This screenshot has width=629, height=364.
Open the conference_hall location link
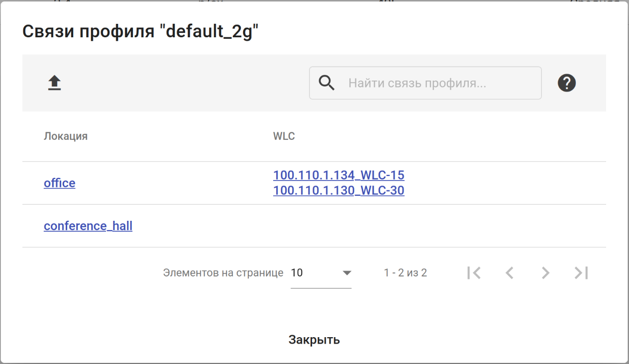tap(88, 226)
